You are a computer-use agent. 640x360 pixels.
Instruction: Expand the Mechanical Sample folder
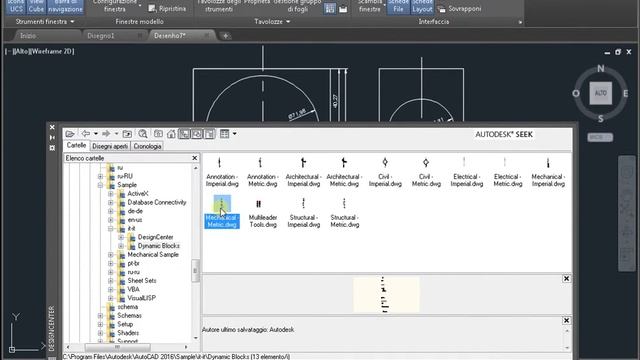(111, 255)
